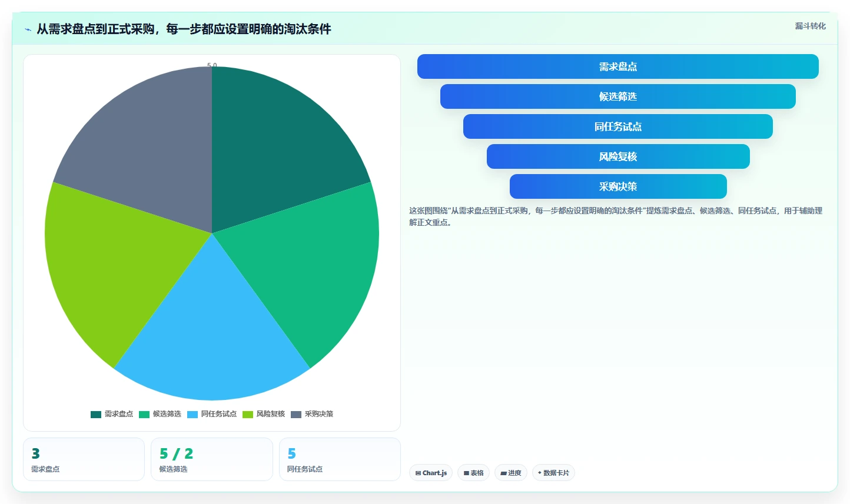This screenshot has width=850, height=504.
Task: Open the 需求盘点 data card showing 3
Action: click(x=84, y=459)
